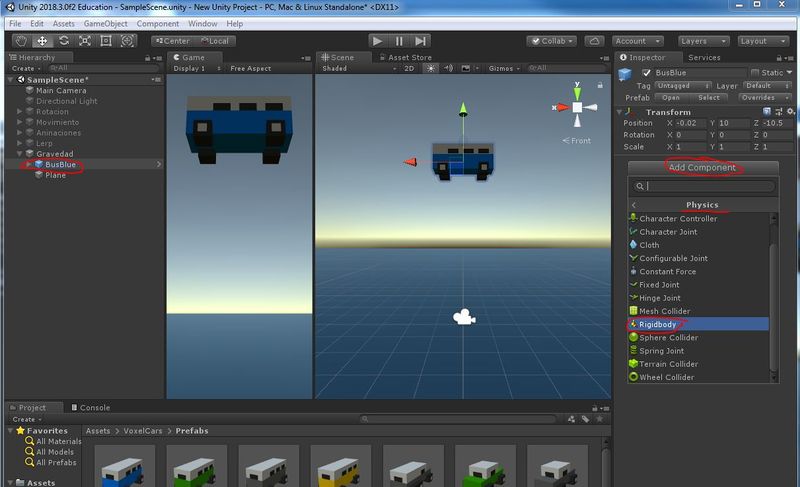
Task: Click the Pause button
Action: coord(399,41)
